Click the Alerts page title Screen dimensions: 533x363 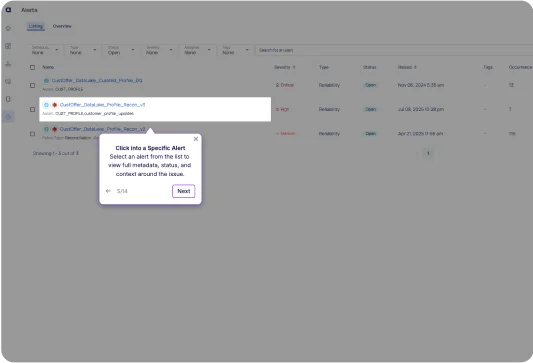point(29,10)
